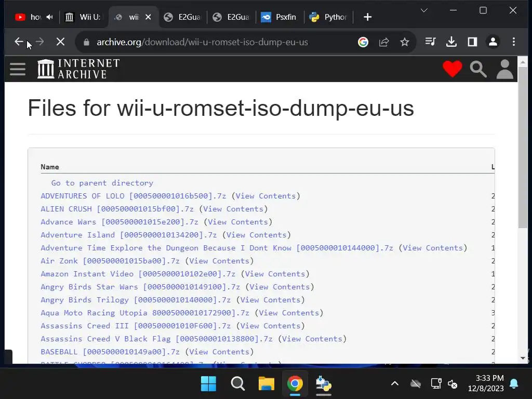Bookmark this page with the star icon
Screen dimensions: 532x399
pos(404,42)
